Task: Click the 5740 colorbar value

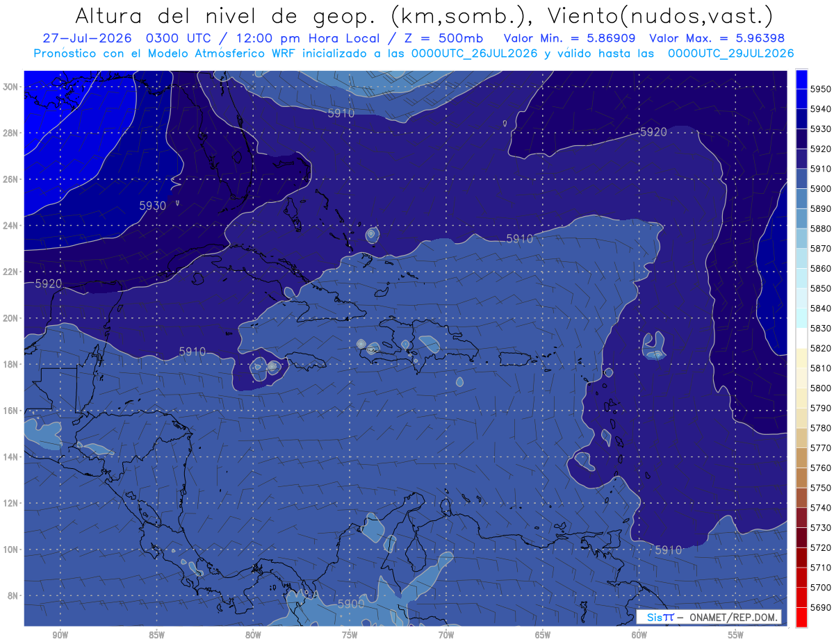Action: point(820,508)
